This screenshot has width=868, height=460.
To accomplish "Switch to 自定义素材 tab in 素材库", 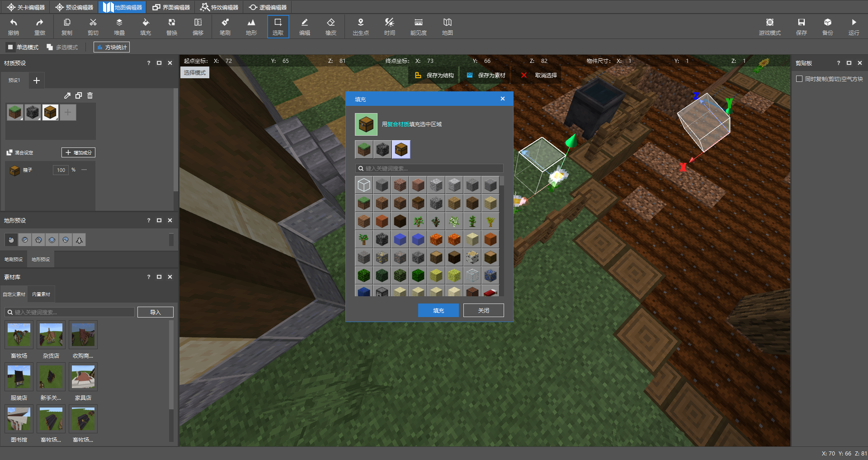I will tap(14, 294).
